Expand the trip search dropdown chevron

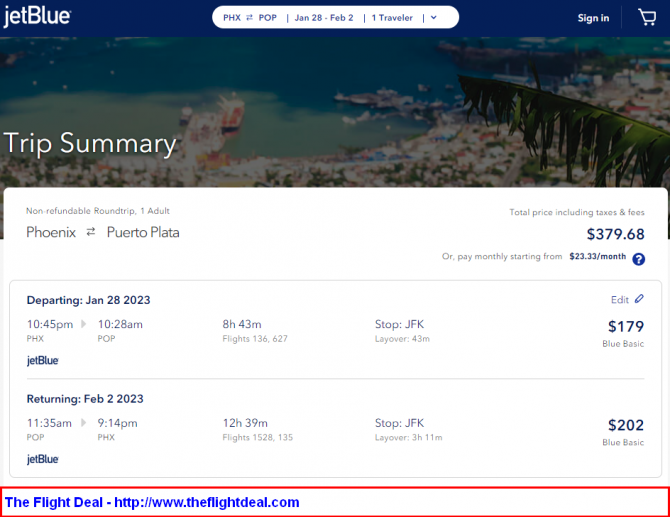pyautogui.click(x=434, y=18)
